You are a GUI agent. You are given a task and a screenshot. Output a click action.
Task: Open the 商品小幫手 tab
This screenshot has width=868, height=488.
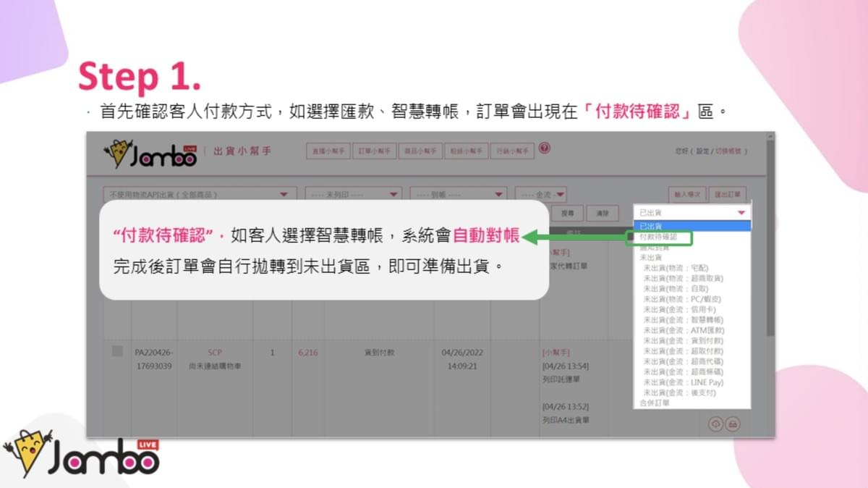tap(420, 151)
